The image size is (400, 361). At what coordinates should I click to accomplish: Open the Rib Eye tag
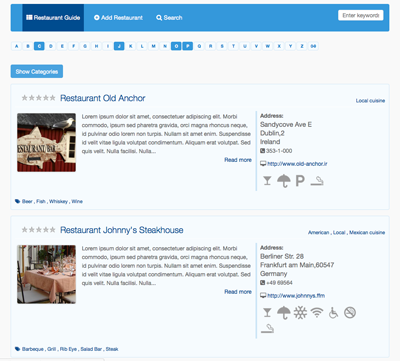pos(68,349)
